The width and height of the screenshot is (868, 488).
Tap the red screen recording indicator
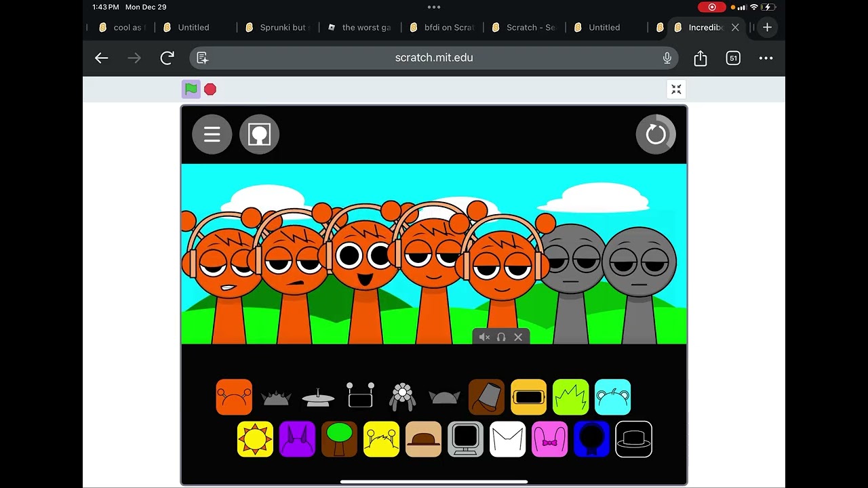(x=712, y=7)
